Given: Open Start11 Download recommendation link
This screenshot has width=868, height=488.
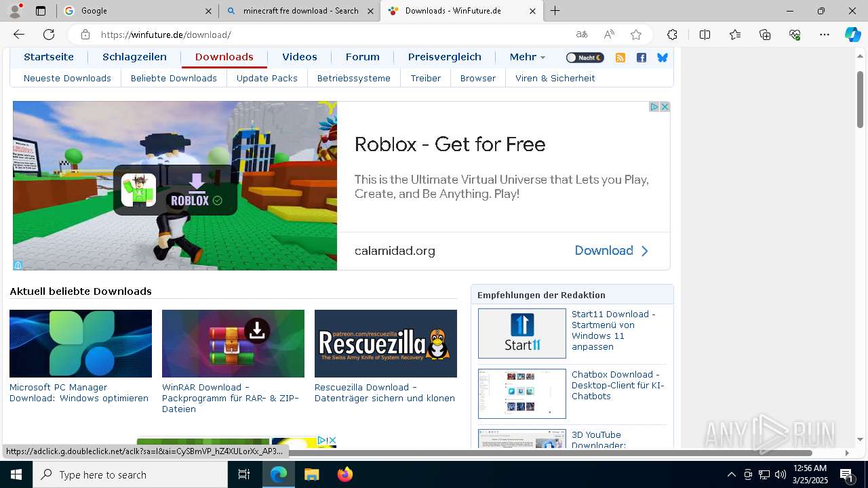Looking at the screenshot, I should coord(614,330).
